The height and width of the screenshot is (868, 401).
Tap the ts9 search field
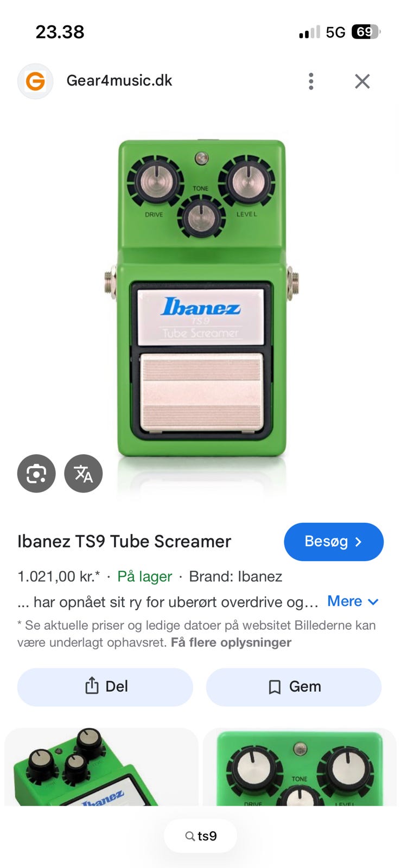coord(200,836)
